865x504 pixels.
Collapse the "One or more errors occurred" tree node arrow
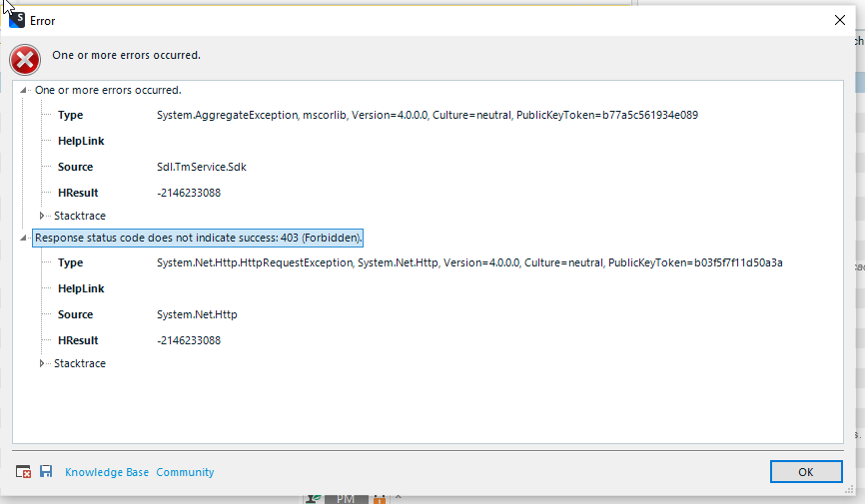coord(24,90)
